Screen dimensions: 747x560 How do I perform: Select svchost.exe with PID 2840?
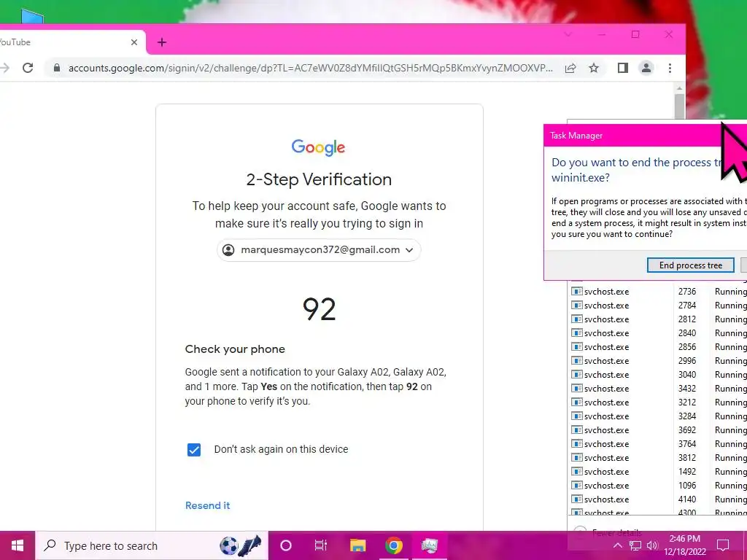[659, 332]
